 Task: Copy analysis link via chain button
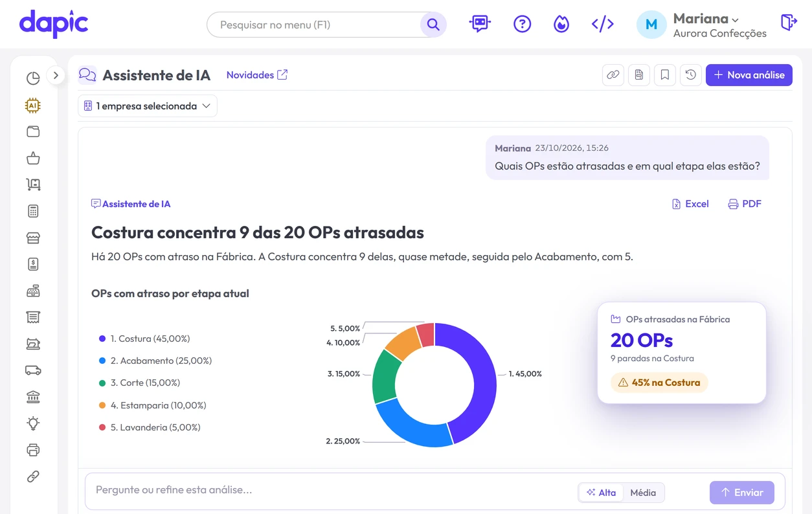(613, 75)
